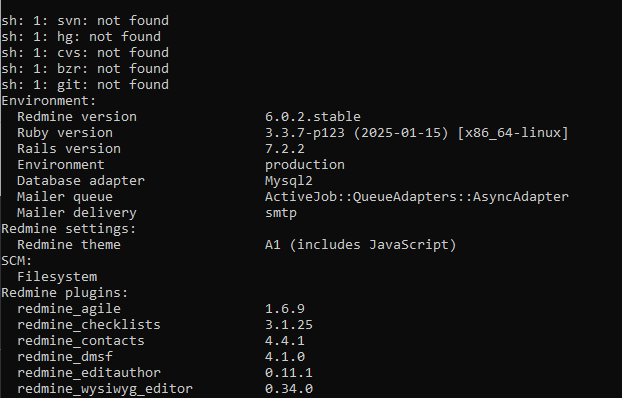The width and height of the screenshot is (622, 398).
Task: Click the 'production' environment value
Action: 305,165
